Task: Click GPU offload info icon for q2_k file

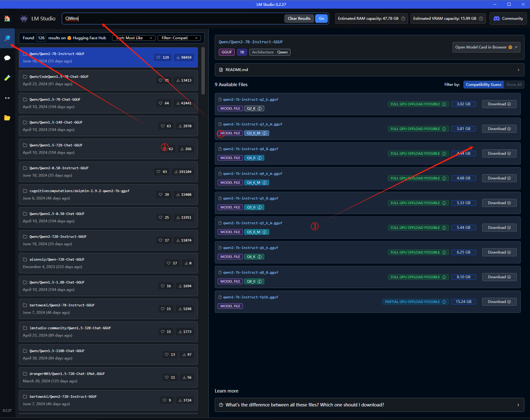Action: click(x=444, y=104)
